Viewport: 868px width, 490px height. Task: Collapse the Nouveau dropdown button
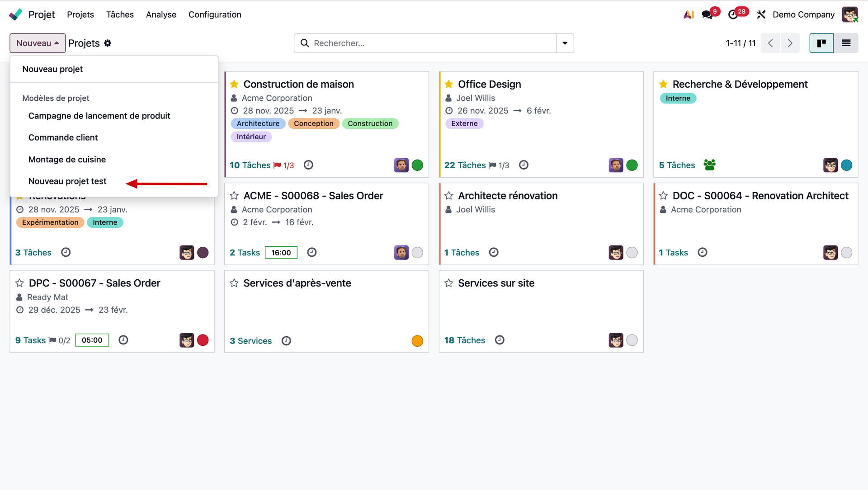click(38, 43)
